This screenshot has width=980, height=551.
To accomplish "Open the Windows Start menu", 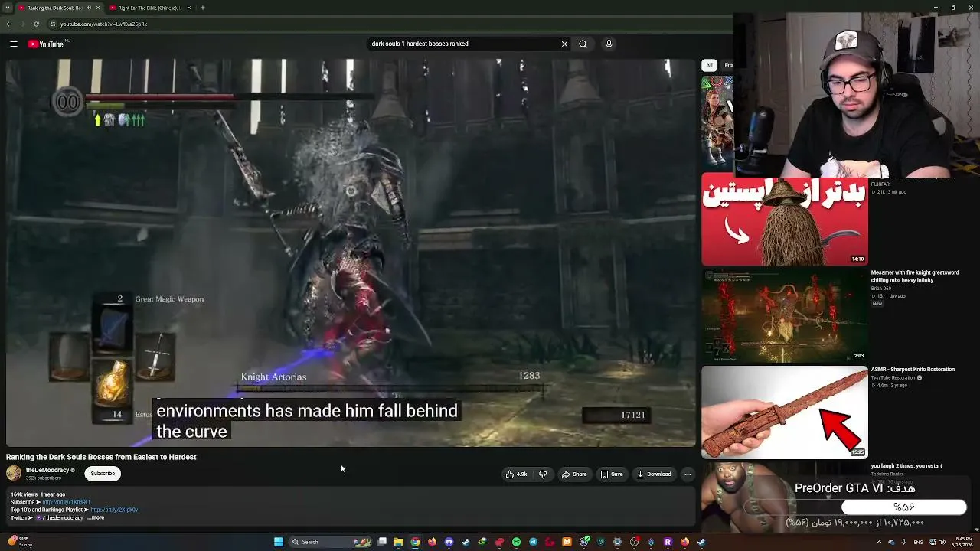I will [279, 542].
